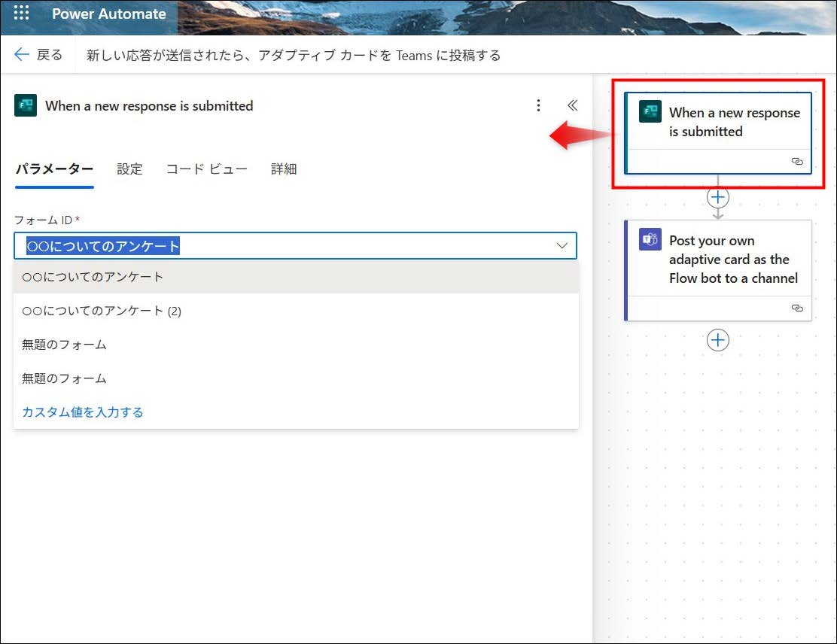Choose first 無題のフォーム option
837x644 pixels.
click(x=297, y=345)
